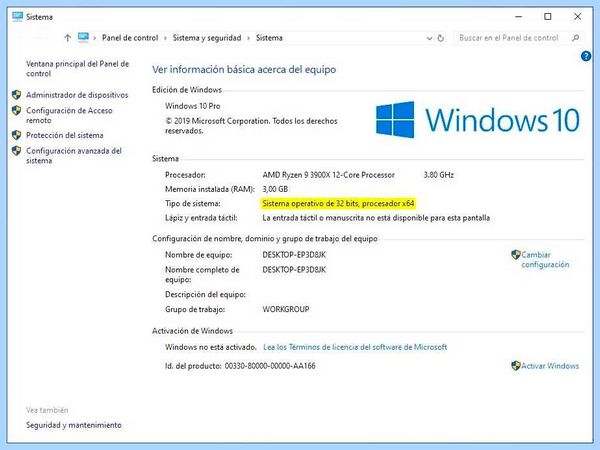Viewport: 600px width, 450px height.
Task: Click the Vea también label
Action: pos(47,410)
